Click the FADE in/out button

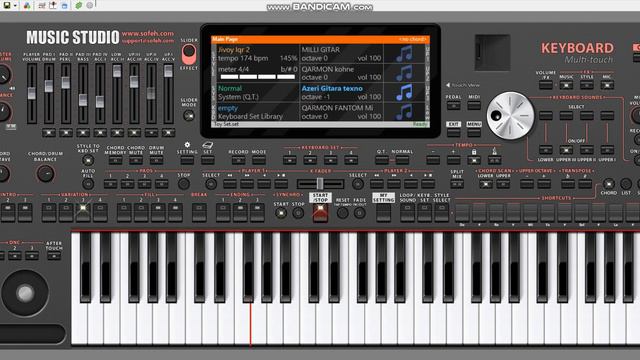tap(360, 213)
